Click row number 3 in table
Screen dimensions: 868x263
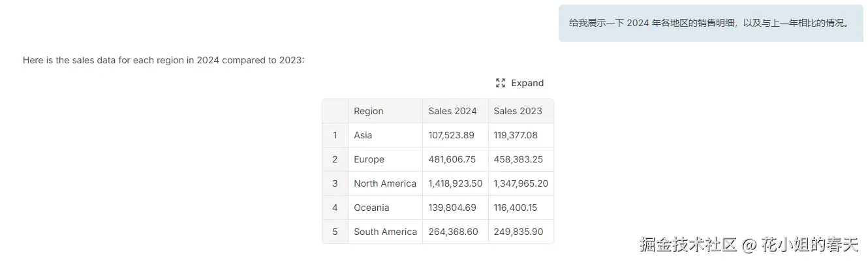(335, 183)
